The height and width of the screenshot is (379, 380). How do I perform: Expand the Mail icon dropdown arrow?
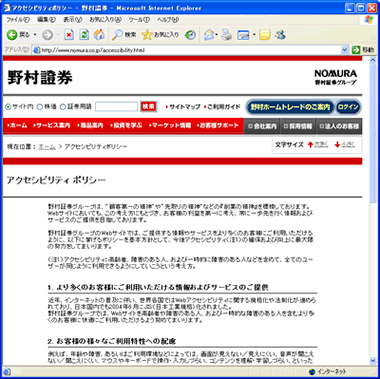(217, 35)
